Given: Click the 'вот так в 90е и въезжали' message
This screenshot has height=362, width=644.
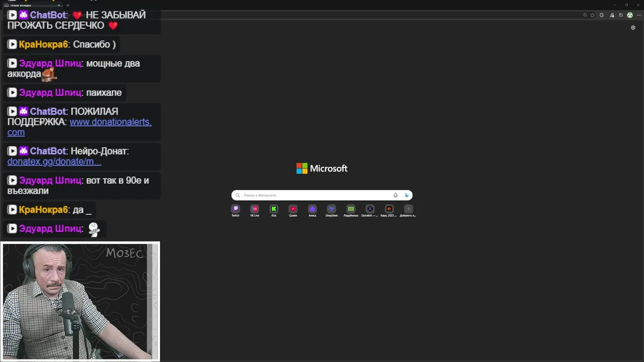Looking at the screenshot, I should [82, 186].
